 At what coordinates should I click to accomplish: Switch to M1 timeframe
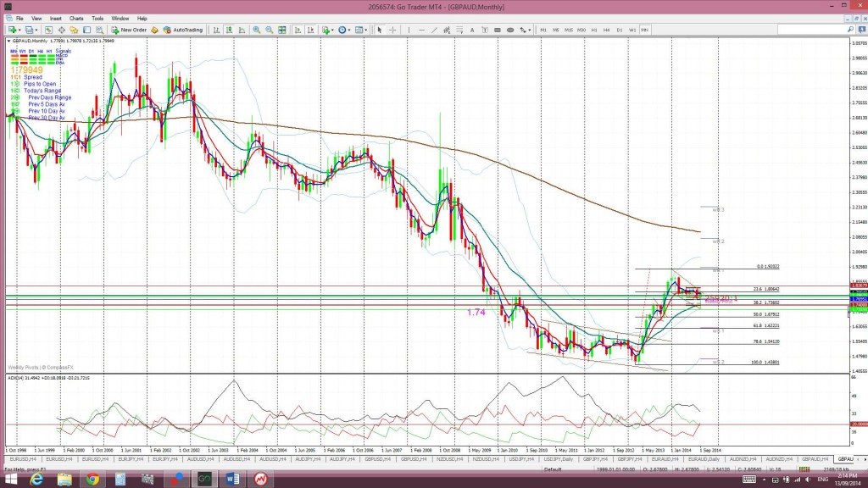click(543, 30)
